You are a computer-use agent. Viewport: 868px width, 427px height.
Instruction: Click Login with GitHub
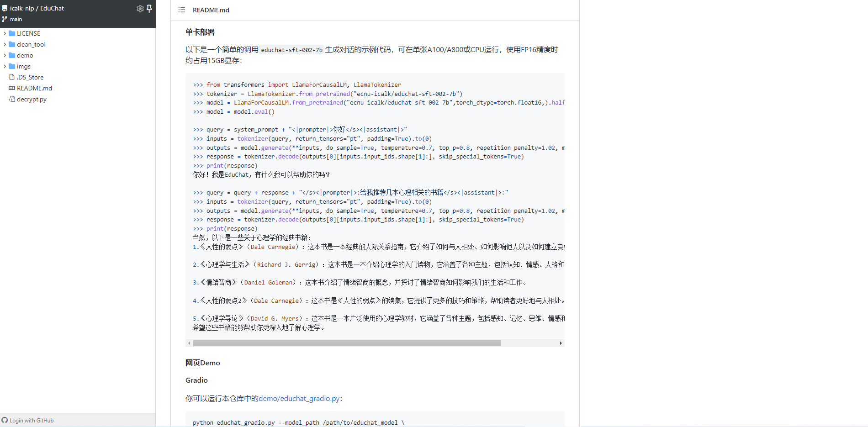(x=32, y=420)
